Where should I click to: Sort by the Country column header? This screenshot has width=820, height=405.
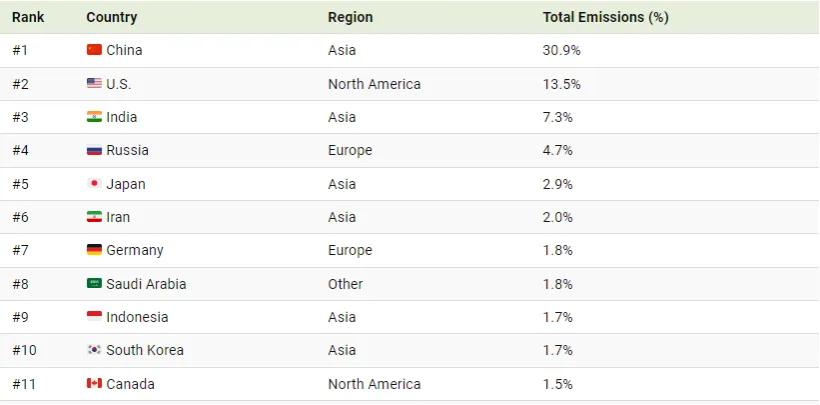click(112, 17)
